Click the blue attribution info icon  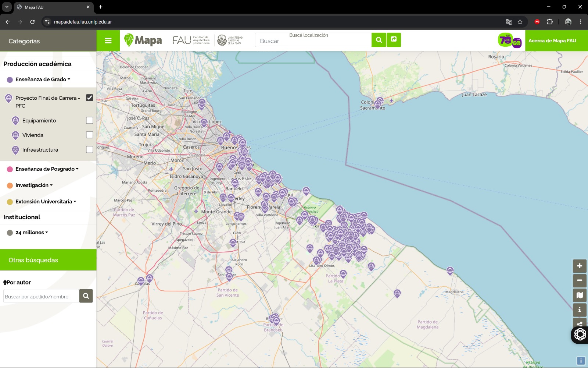pyautogui.click(x=581, y=361)
